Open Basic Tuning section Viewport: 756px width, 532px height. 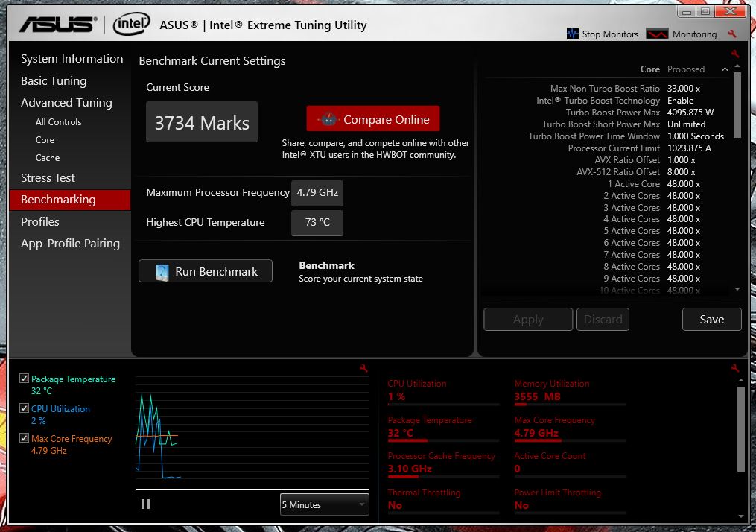coord(54,81)
